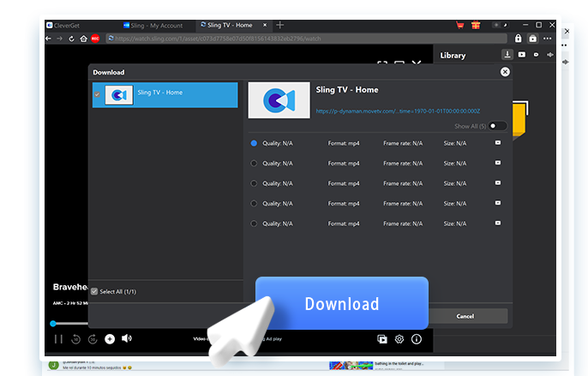
Task: Mute the player volume speaker icon
Action: coord(126,338)
